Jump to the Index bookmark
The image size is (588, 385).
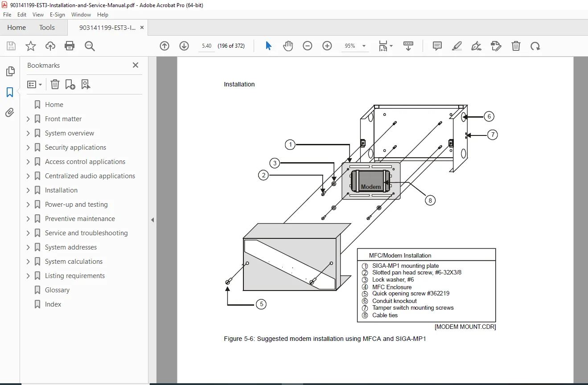[53, 304]
